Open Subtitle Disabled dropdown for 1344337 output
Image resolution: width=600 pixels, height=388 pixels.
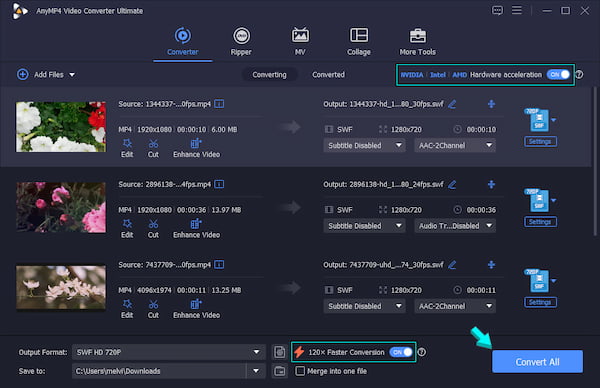pos(364,145)
